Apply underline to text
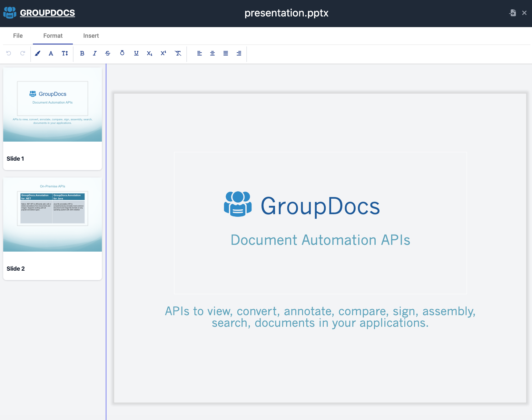 point(136,53)
